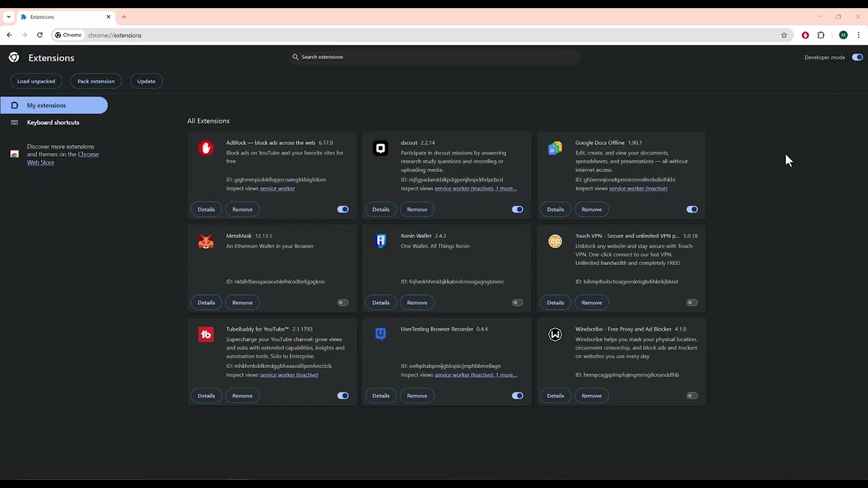Image resolution: width=868 pixels, height=488 pixels.
Task: Click the All Extensions heading
Action: point(208,121)
